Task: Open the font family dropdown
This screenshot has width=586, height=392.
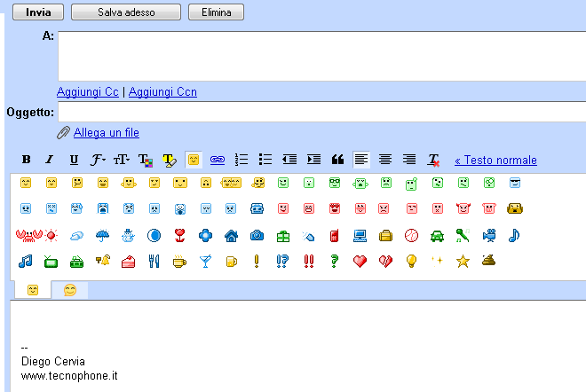Action: 98,160
